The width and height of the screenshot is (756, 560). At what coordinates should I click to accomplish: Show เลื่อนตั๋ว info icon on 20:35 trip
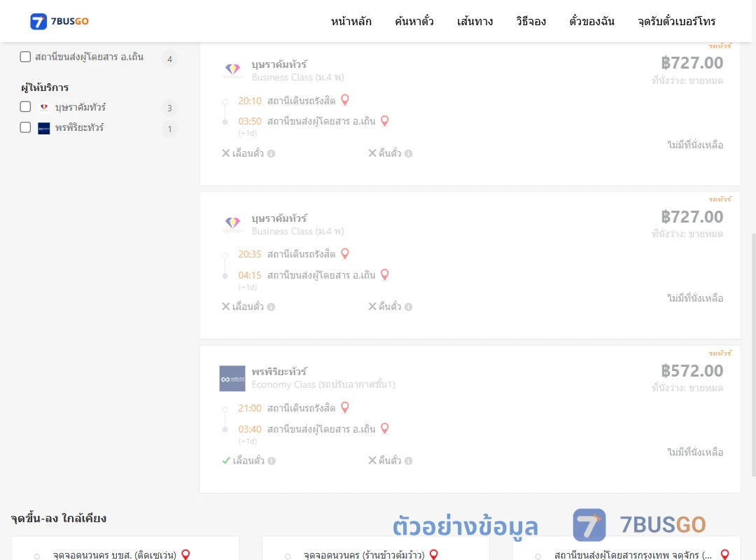[x=271, y=307]
